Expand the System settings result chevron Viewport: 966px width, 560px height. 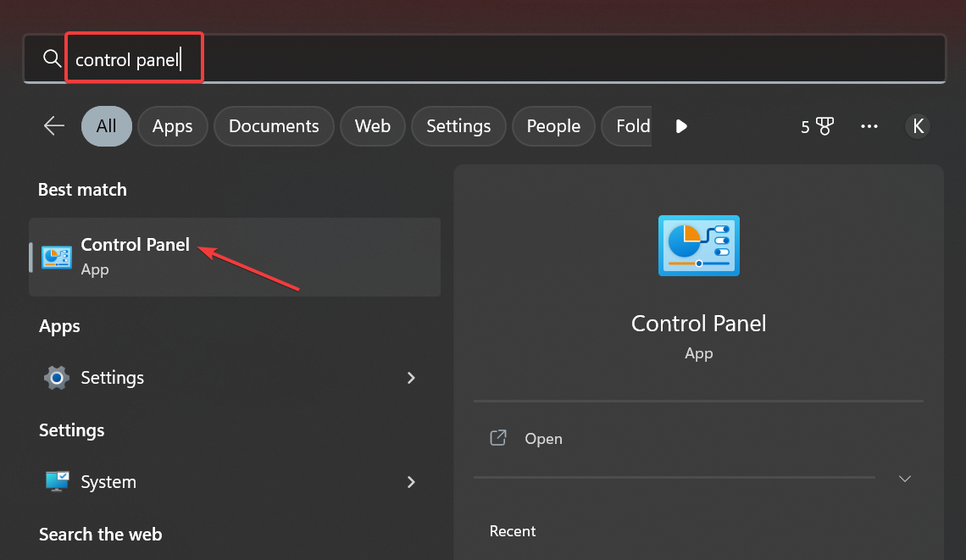pos(412,482)
